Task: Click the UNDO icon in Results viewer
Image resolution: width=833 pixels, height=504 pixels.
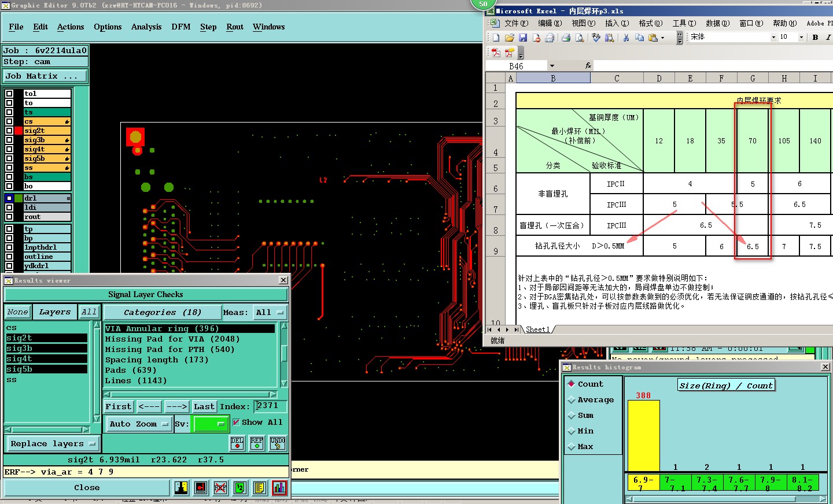Action: pos(278,443)
